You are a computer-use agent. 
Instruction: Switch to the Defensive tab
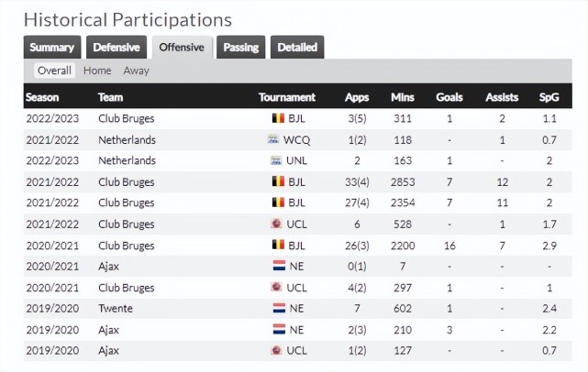point(116,48)
